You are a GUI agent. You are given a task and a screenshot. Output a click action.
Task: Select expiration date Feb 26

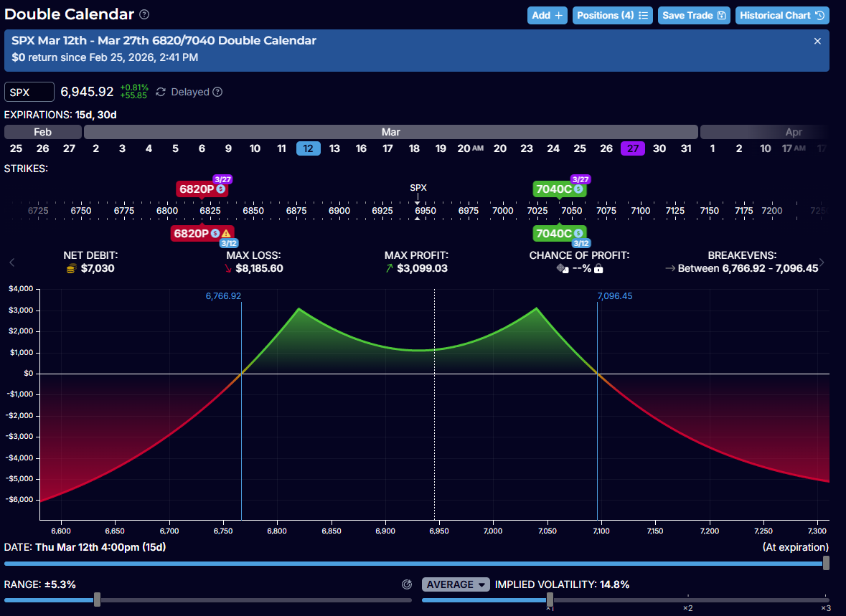click(x=42, y=148)
